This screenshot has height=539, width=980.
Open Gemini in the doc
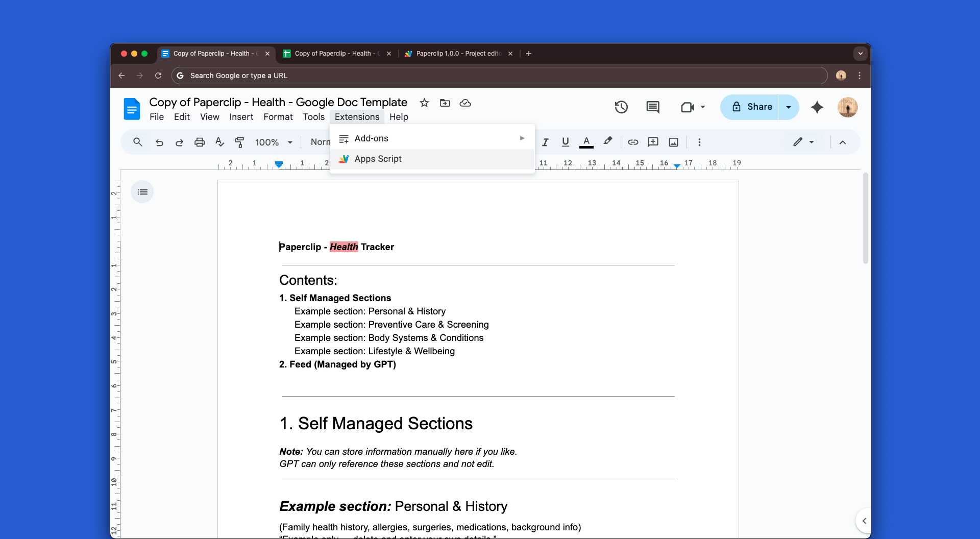(x=817, y=107)
